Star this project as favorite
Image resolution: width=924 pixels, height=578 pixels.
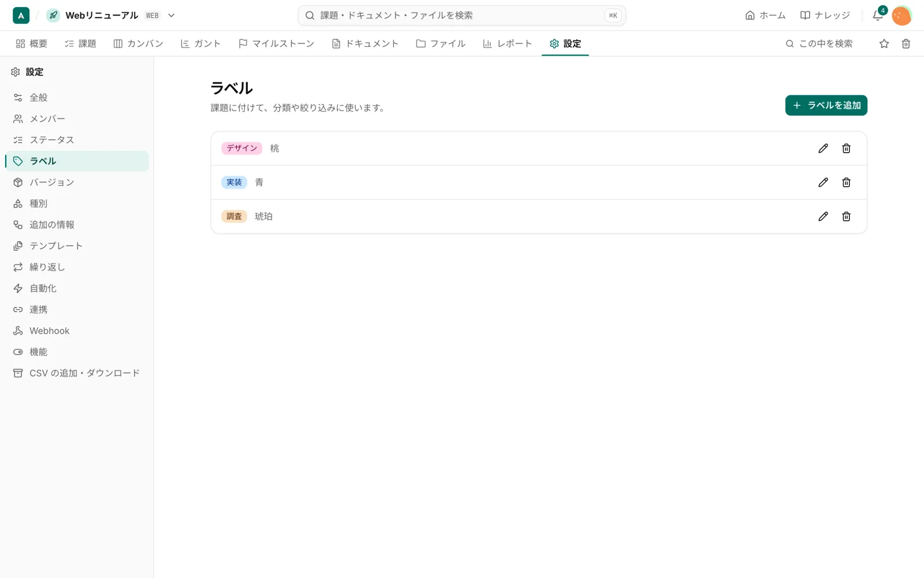(884, 43)
